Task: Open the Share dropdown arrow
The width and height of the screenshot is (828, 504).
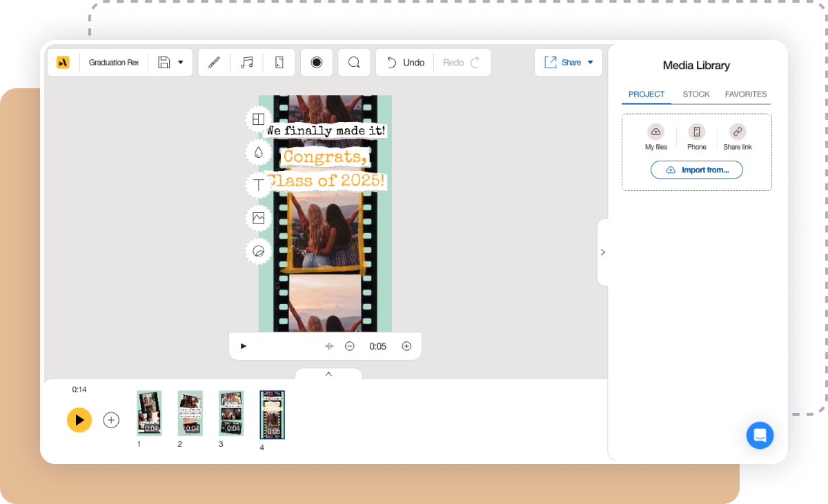Action: tap(591, 62)
